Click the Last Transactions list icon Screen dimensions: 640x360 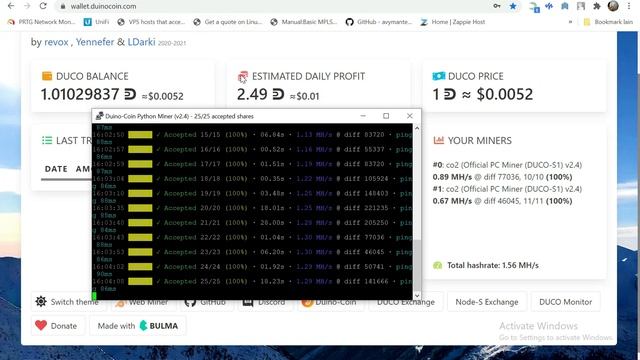point(47,140)
